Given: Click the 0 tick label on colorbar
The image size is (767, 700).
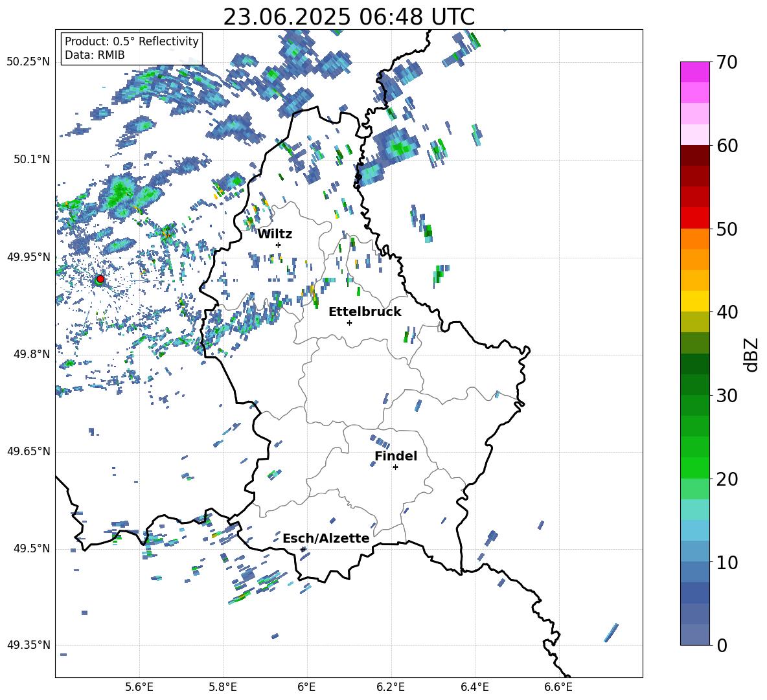Looking at the screenshot, I should (x=722, y=645).
